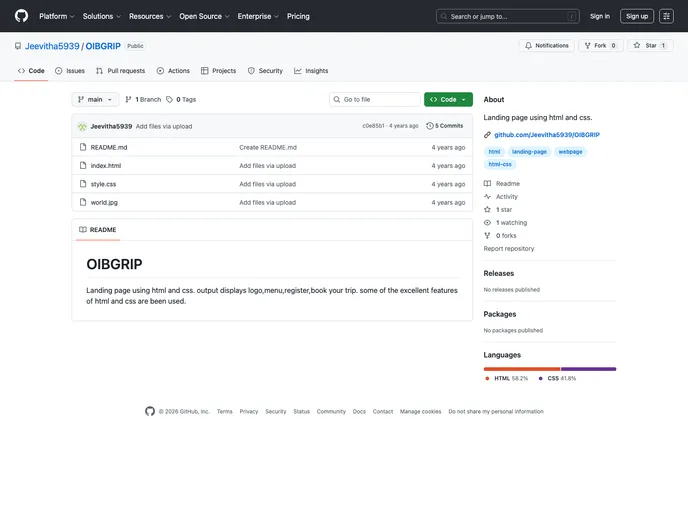The height and width of the screenshot is (512, 688).
Task: Click the Notifications bell button
Action: (546, 46)
